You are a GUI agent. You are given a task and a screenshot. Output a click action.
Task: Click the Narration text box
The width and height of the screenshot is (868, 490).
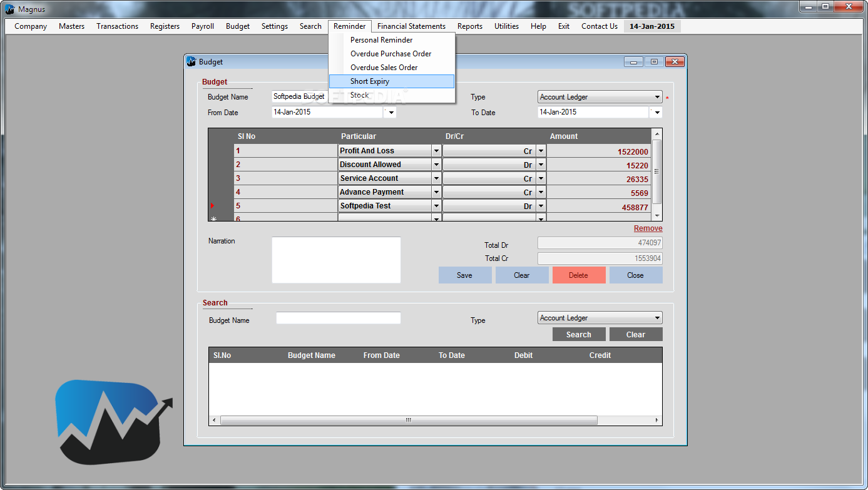point(336,260)
